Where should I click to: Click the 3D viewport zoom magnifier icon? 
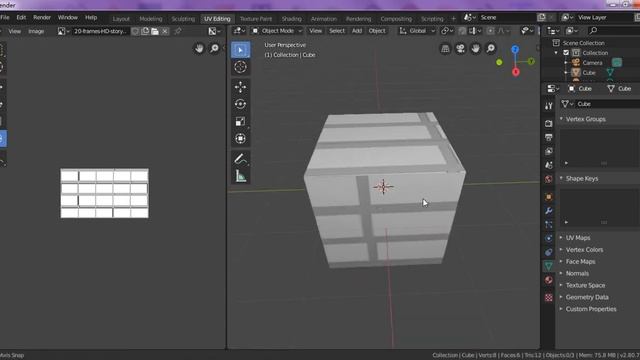pyautogui.click(x=491, y=49)
